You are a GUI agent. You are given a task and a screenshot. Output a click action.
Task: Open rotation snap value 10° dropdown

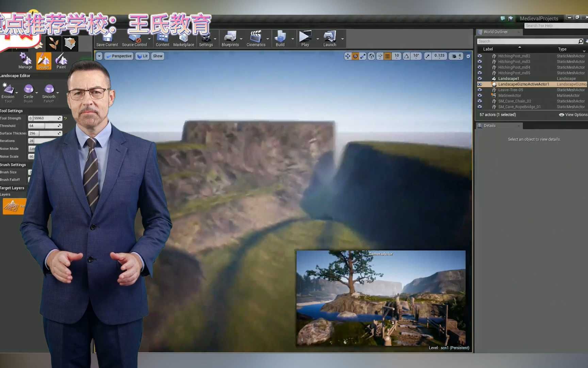click(x=416, y=56)
